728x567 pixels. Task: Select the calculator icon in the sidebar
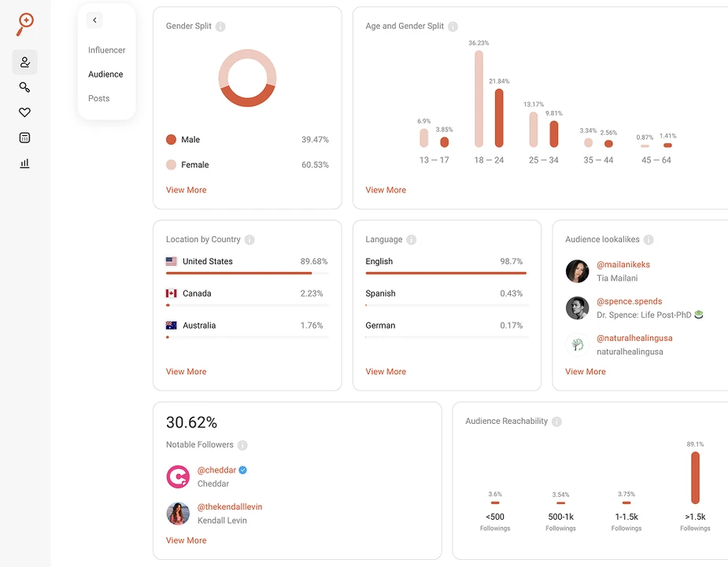(x=24, y=137)
